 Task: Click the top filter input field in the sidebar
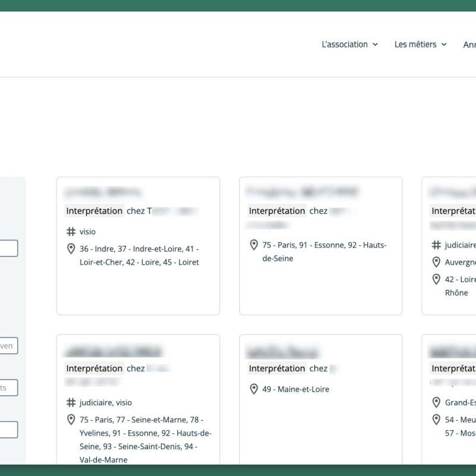click(7, 248)
